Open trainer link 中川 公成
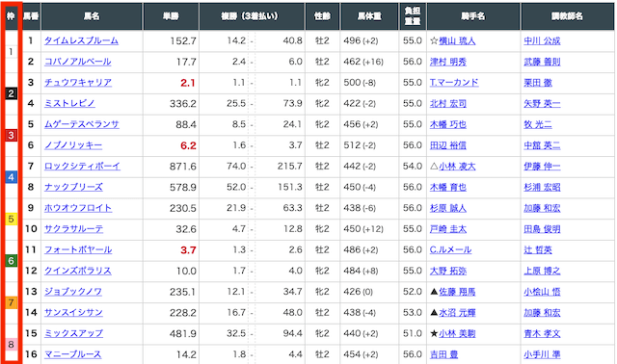Image resolution: width=617 pixels, height=364 pixels. 542,40
